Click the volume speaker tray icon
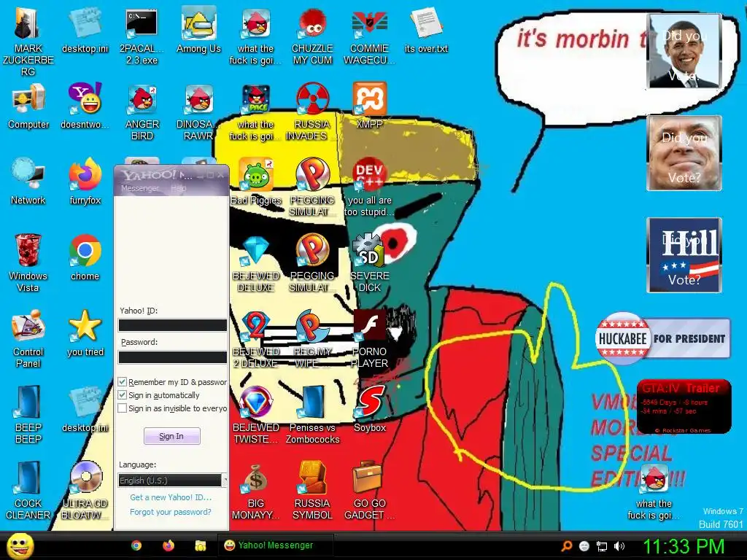 (619, 546)
